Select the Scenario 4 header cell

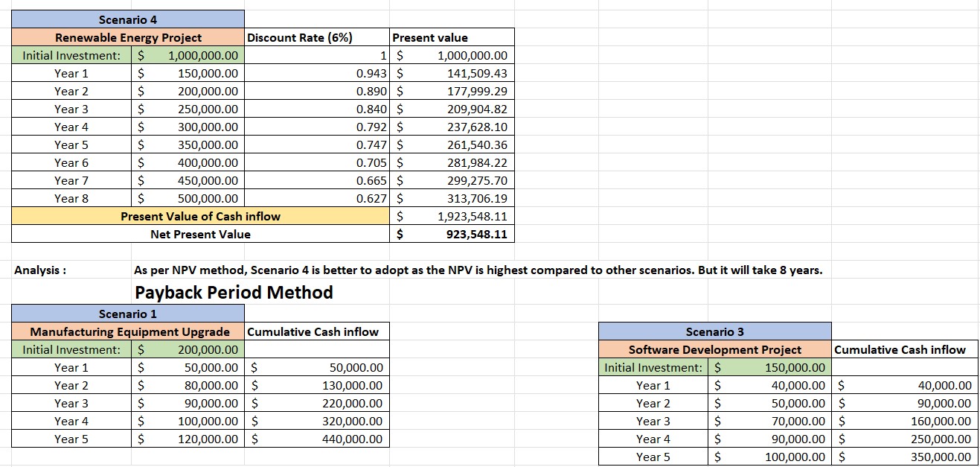pos(126,19)
